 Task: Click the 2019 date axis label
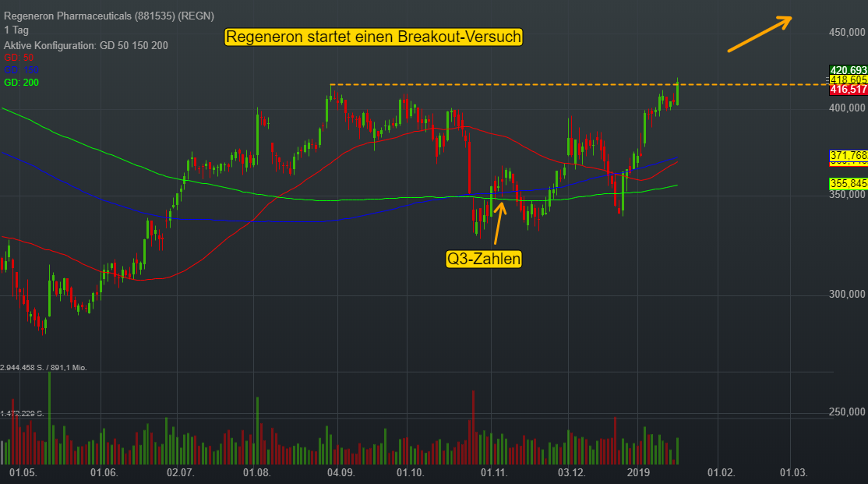click(637, 472)
